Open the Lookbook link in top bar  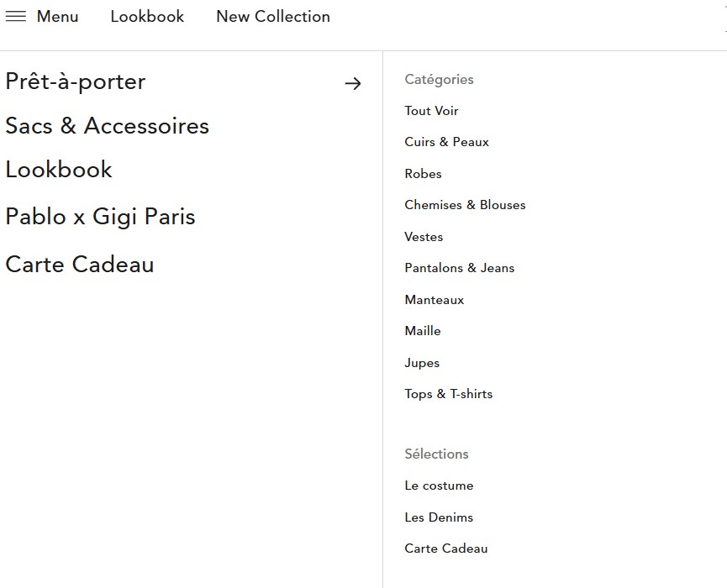[x=147, y=17]
